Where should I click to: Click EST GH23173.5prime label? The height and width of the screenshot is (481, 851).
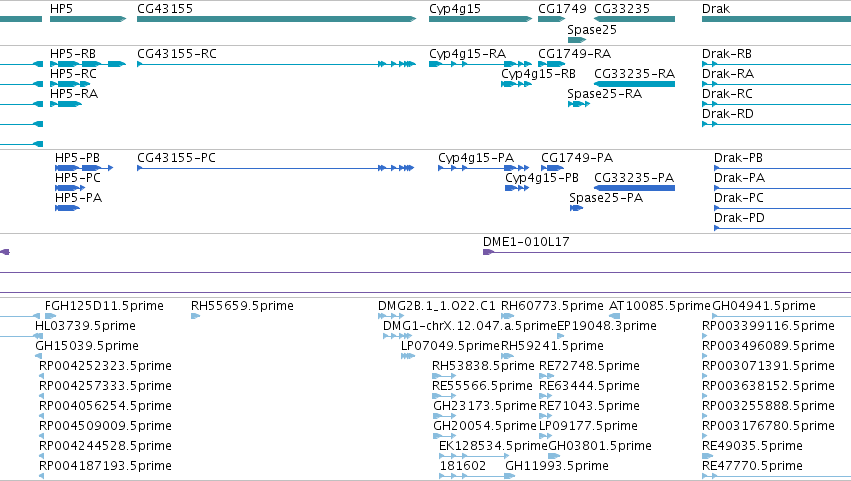(x=485, y=407)
